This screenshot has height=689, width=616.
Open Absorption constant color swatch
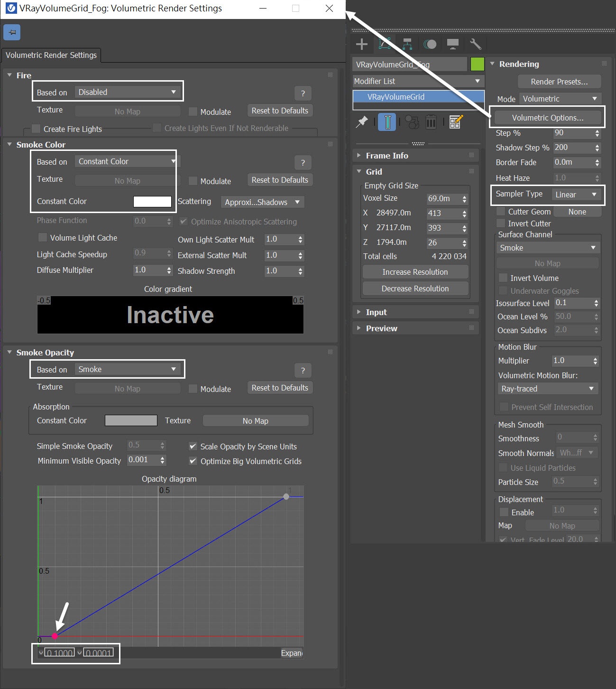coord(131,420)
